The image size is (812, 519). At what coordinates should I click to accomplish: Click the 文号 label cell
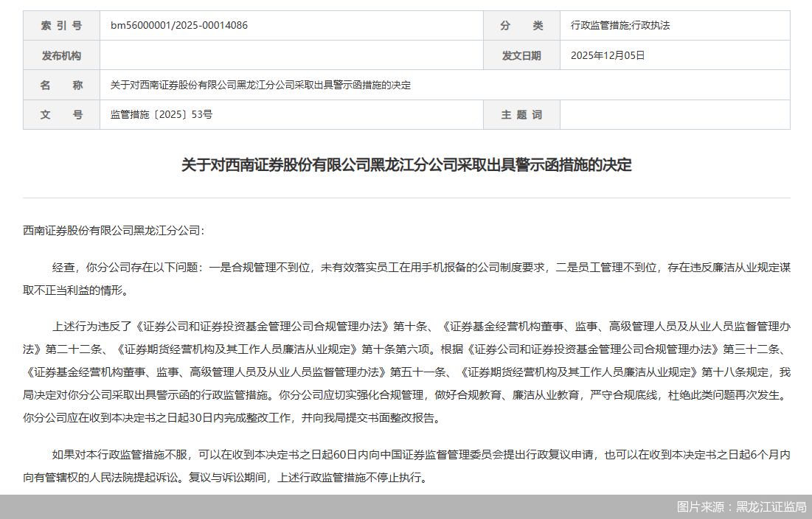click(x=61, y=115)
